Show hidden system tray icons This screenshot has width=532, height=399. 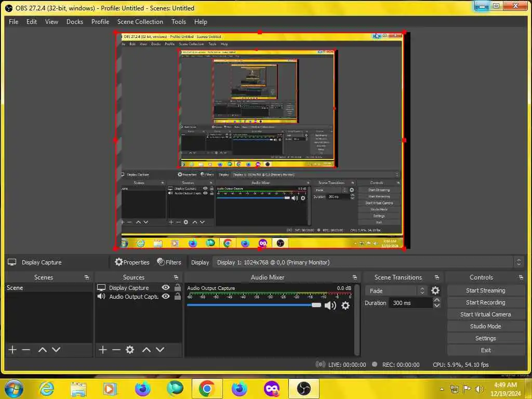442,389
